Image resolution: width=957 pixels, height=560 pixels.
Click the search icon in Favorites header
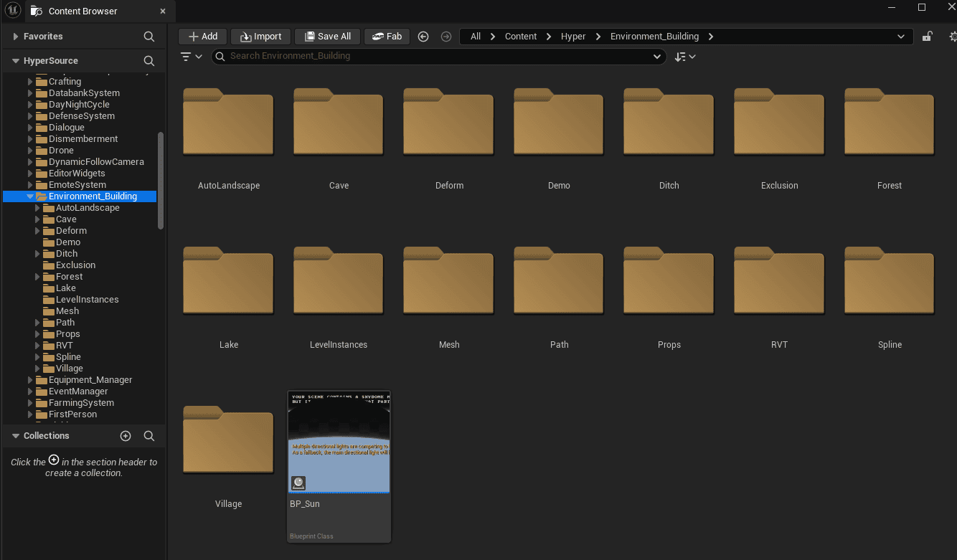pos(149,37)
